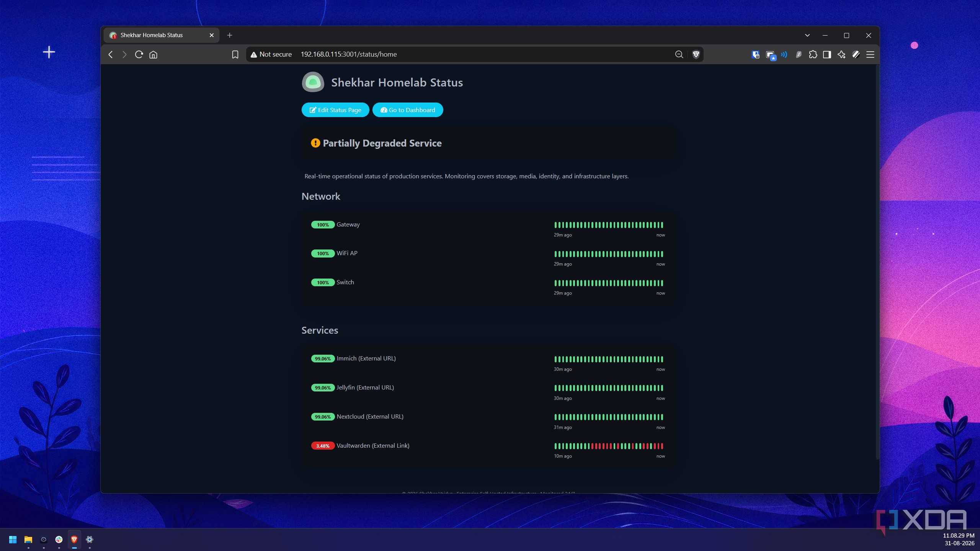This screenshot has height=551, width=980.
Task: Open the Leo AI sparkle icon
Action: 841,54
